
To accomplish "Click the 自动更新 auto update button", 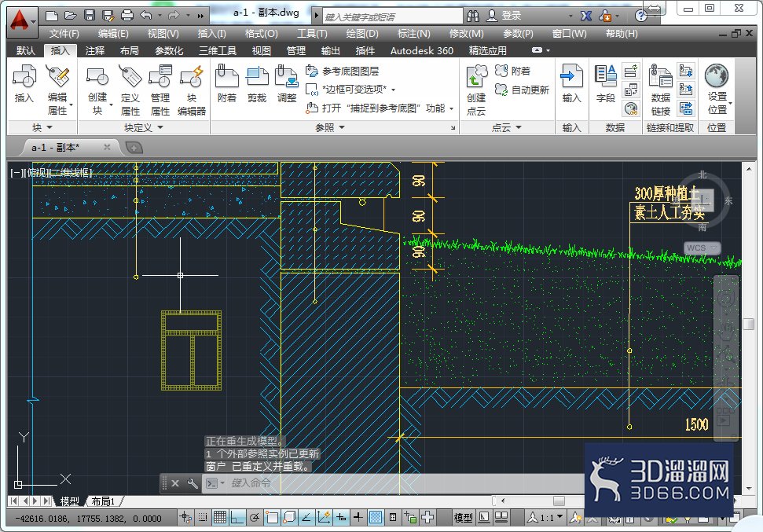I will [522, 90].
